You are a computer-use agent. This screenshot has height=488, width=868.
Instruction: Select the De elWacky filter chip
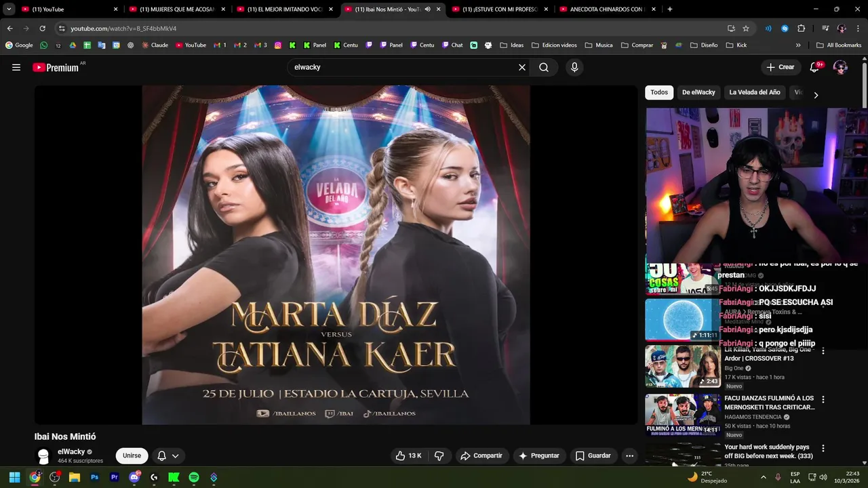coord(698,92)
